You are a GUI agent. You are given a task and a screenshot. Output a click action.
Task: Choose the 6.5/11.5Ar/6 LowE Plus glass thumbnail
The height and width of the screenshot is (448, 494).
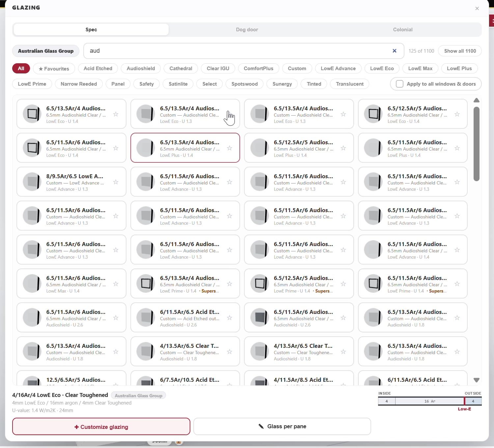point(373,148)
